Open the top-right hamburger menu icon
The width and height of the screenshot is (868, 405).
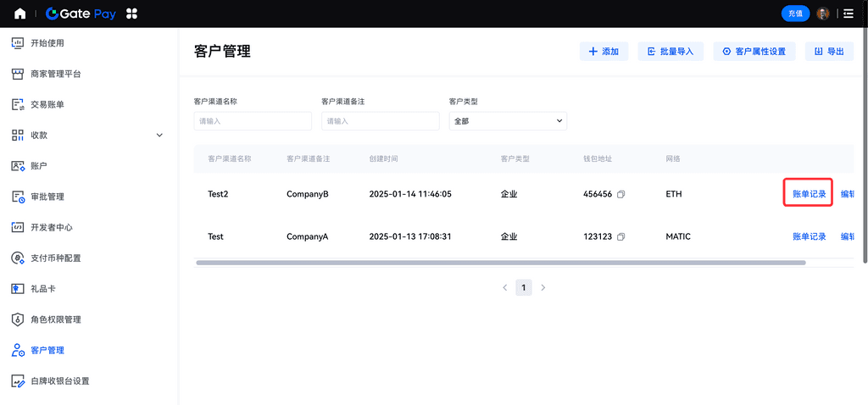[849, 14]
